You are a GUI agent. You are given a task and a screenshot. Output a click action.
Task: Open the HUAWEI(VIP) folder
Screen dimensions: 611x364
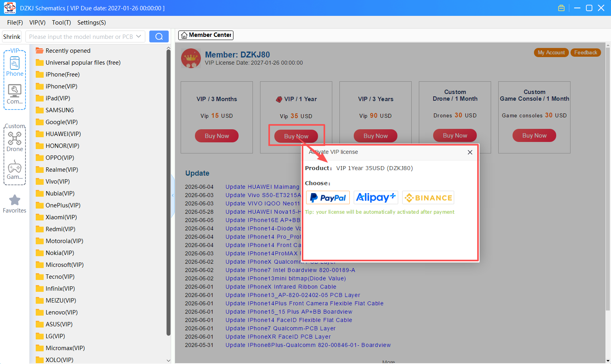point(58,134)
